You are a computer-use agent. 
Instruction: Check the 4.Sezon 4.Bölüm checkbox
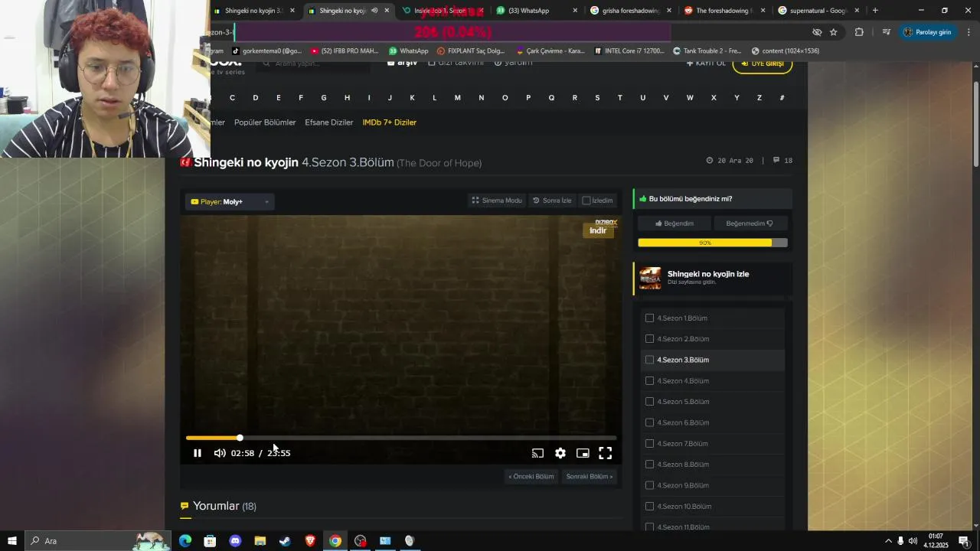tap(649, 381)
